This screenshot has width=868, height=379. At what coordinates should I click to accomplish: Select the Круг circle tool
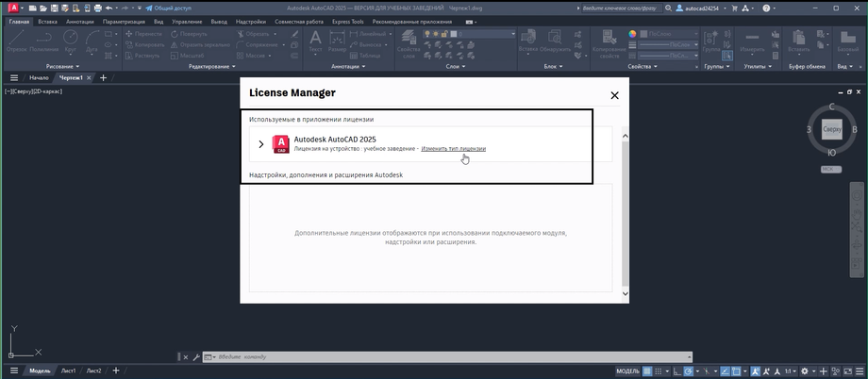tap(71, 42)
